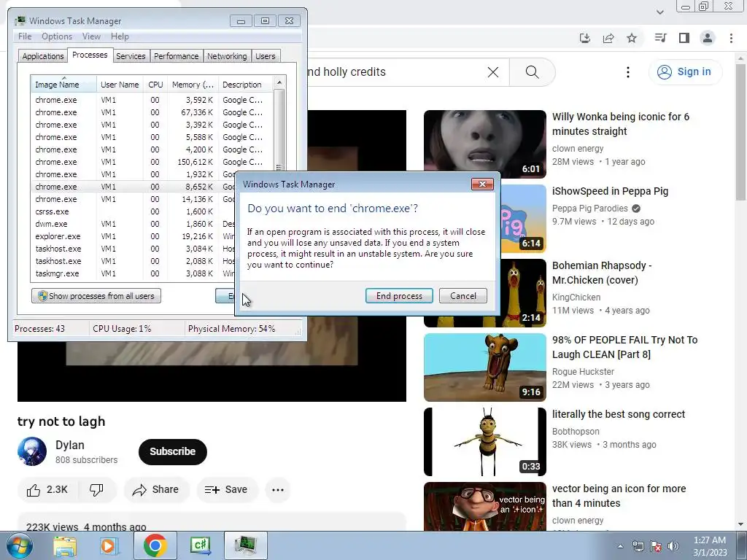The image size is (747, 560).
Task: Open the C# application on the taskbar
Action: point(200,545)
